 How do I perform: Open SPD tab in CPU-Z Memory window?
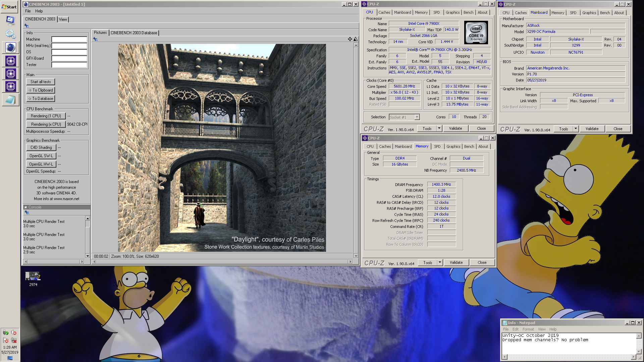pyautogui.click(x=437, y=146)
